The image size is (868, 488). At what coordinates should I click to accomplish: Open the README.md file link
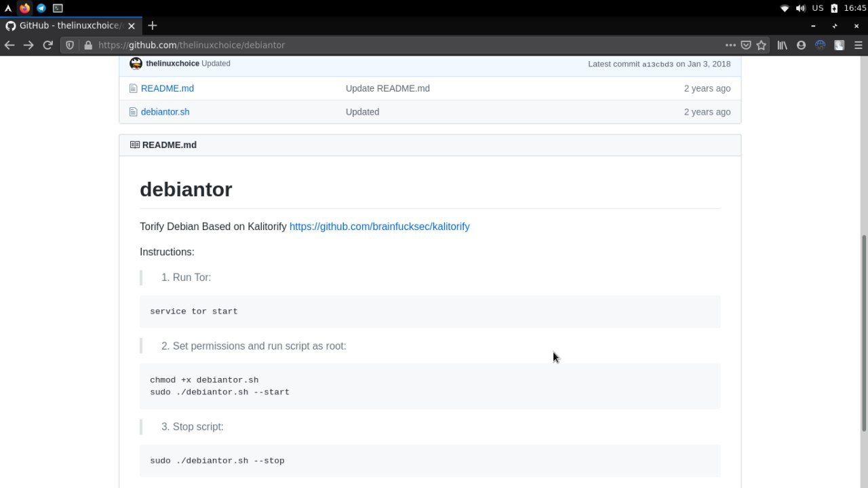click(167, 88)
